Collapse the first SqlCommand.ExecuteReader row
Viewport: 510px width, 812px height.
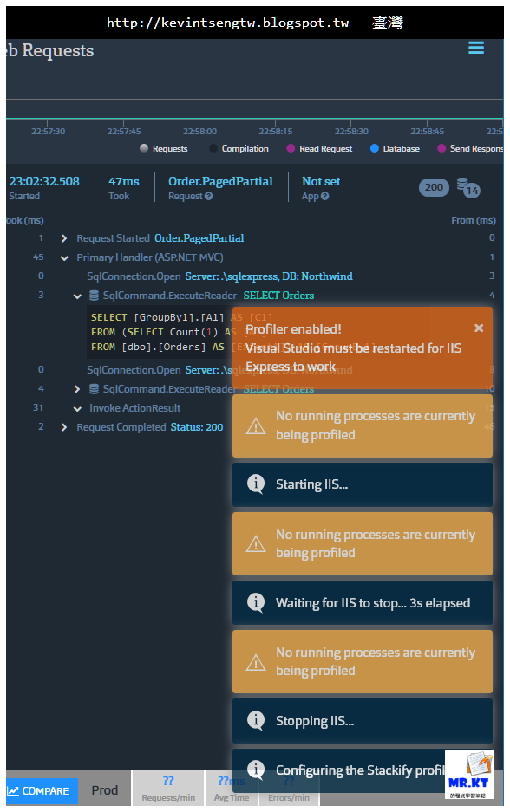point(77,296)
